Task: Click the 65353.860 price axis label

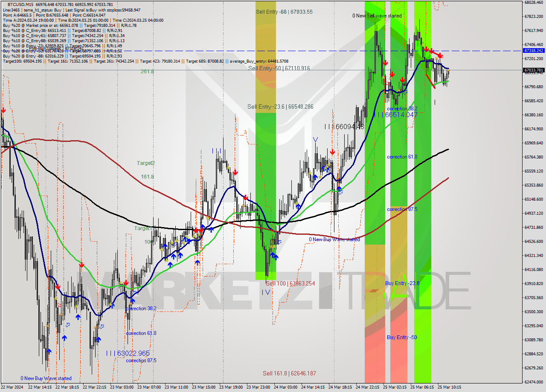Action: pos(534,185)
